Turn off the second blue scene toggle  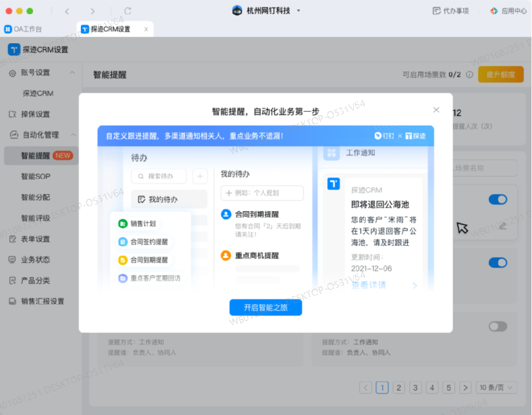[x=498, y=262]
